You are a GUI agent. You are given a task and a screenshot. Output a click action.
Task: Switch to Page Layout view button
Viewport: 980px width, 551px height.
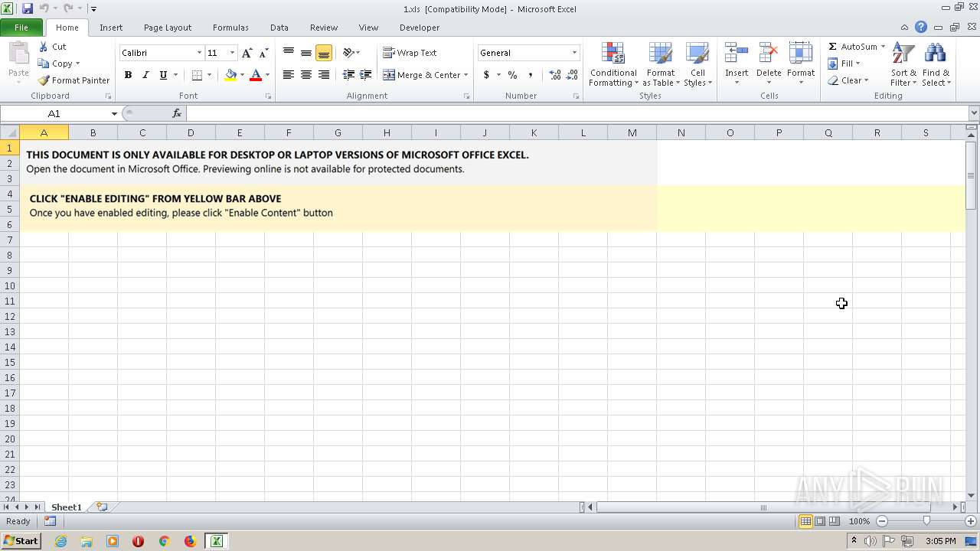[820, 521]
